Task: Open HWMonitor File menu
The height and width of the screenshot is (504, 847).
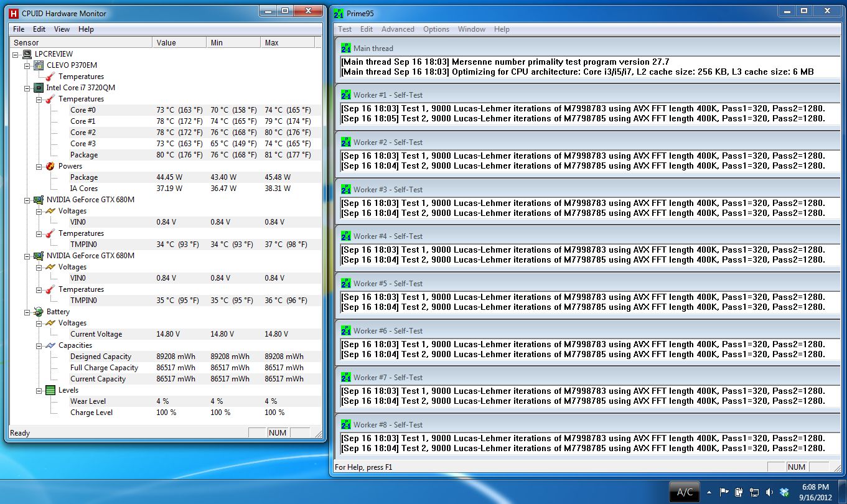Action: 19,29
